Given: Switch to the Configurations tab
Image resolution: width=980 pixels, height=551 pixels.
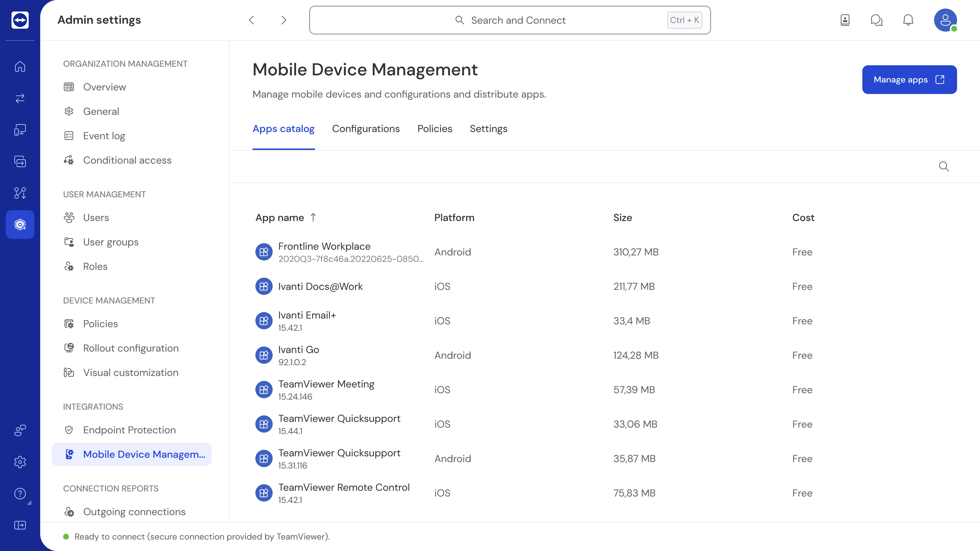Looking at the screenshot, I should coord(366,129).
